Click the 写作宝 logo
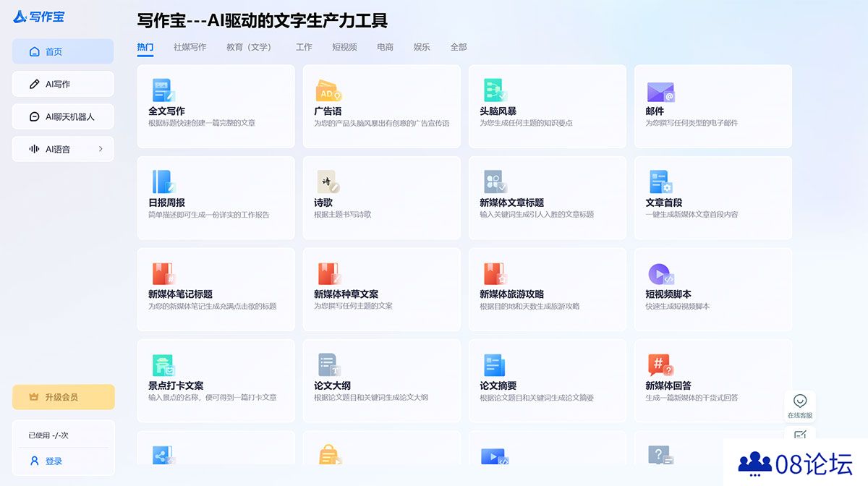The height and width of the screenshot is (486, 868). pyautogui.click(x=39, y=16)
